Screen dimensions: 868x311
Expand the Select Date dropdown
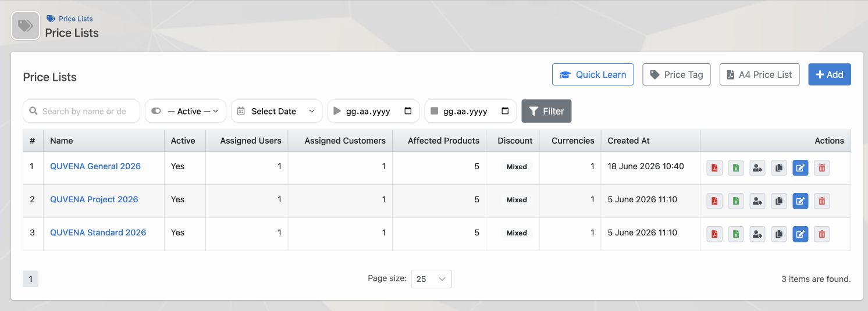[277, 111]
